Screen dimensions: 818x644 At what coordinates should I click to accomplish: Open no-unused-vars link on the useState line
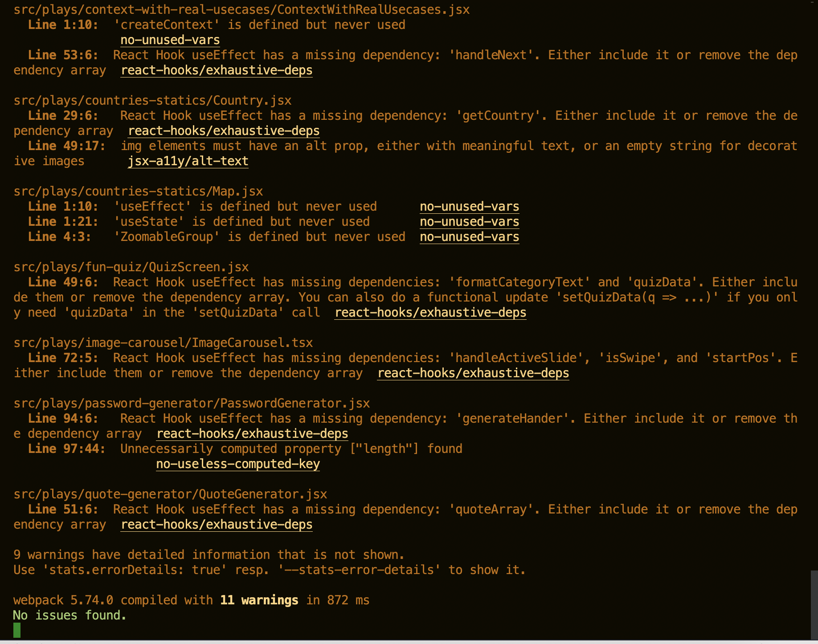coord(470,222)
